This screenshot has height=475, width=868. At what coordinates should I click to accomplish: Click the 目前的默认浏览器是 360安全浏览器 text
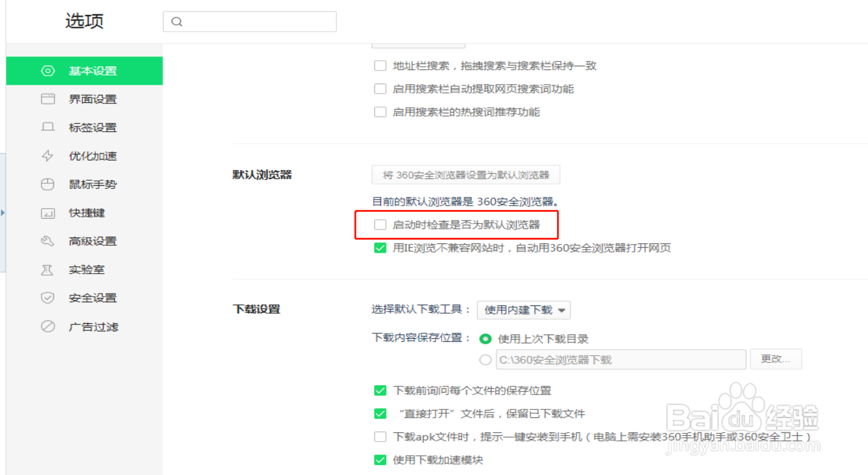pyautogui.click(x=465, y=201)
